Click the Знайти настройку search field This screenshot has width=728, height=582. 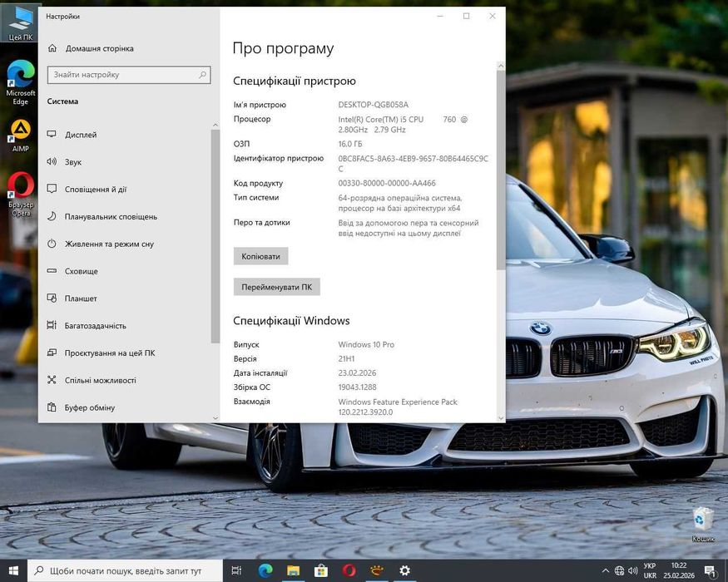[129, 75]
